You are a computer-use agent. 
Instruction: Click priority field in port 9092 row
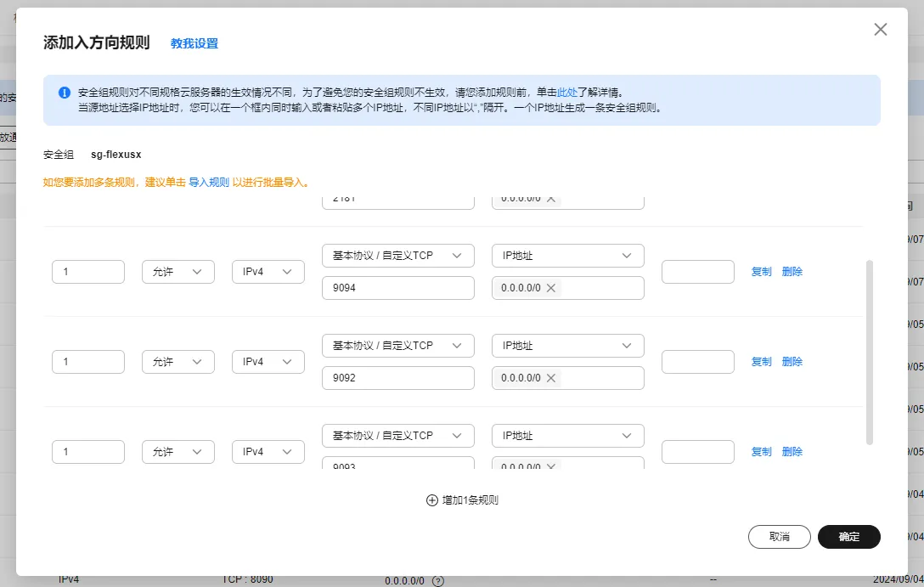88,362
